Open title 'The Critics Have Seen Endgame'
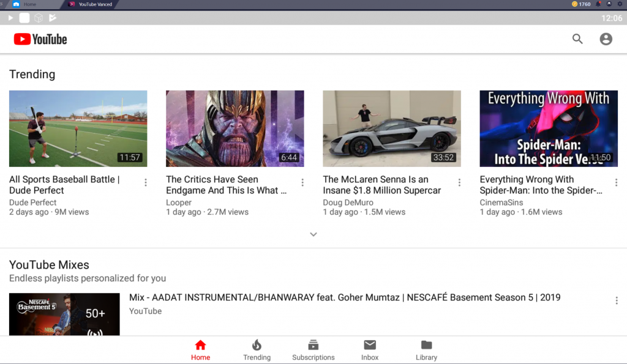 (227, 185)
